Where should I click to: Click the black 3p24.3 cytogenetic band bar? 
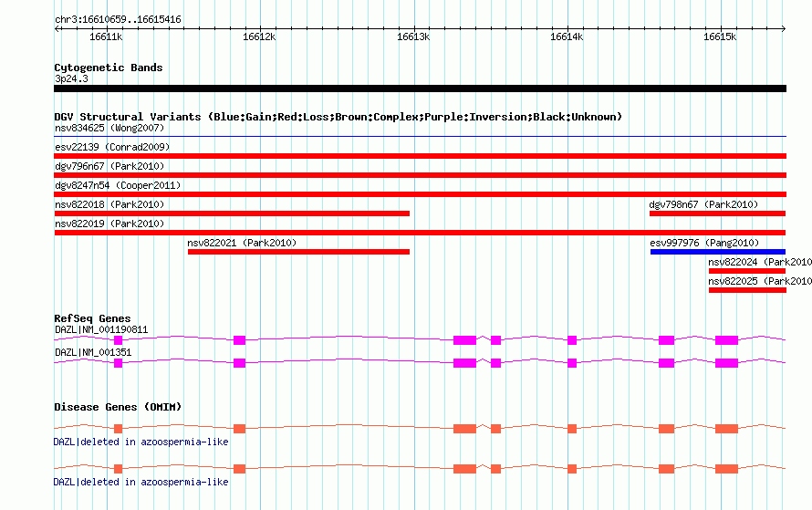(x=420, y=88)
